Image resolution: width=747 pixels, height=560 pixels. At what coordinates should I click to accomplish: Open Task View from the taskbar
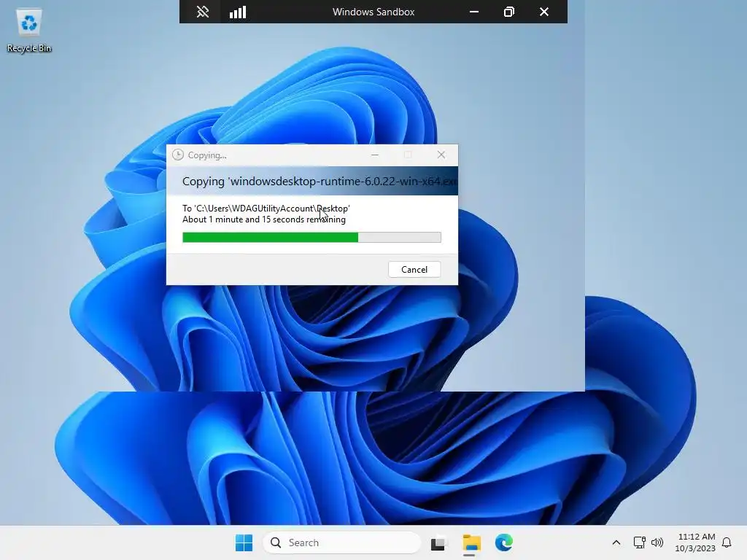click(x=438, y=542)
